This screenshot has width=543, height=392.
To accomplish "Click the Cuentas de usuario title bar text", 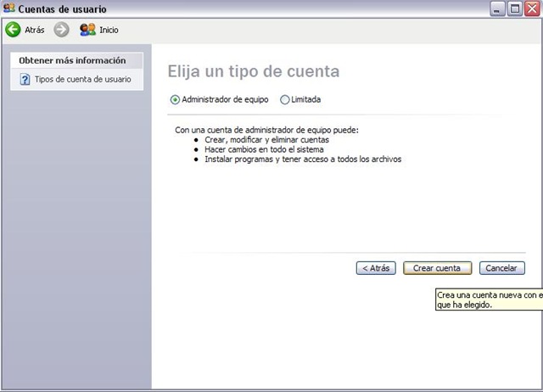I will click(63, 9).
